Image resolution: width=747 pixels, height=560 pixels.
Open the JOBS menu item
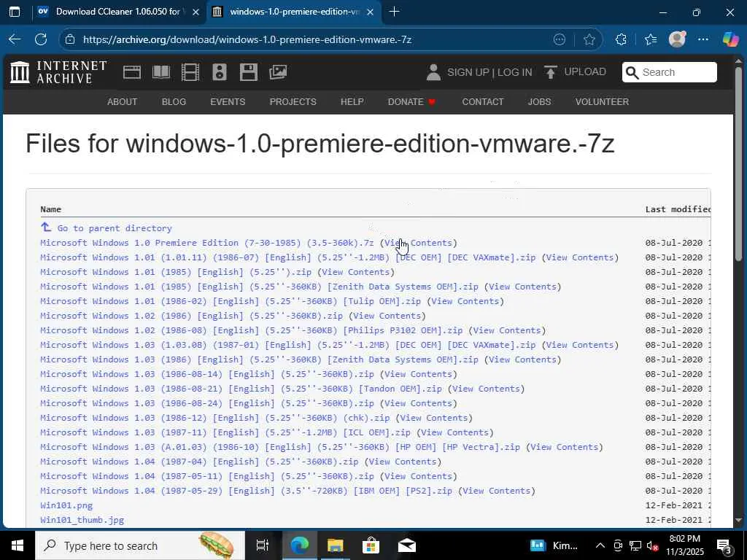click(539, 101)
